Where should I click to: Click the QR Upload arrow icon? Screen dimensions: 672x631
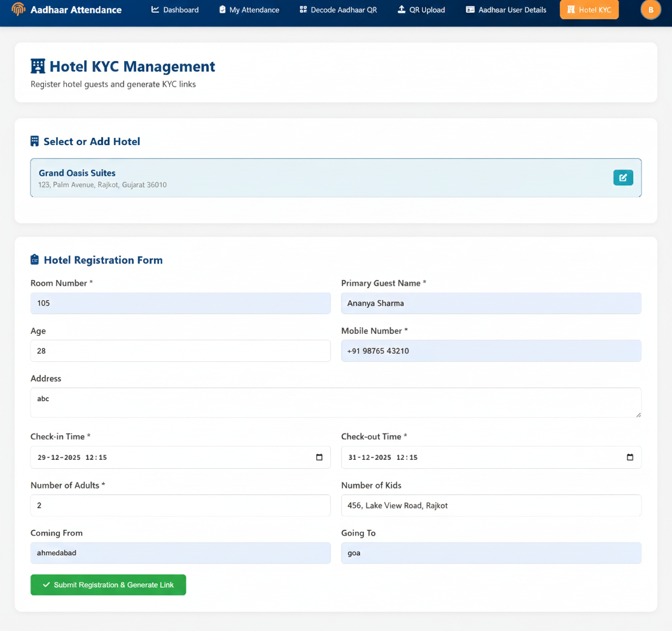(401, 10)
